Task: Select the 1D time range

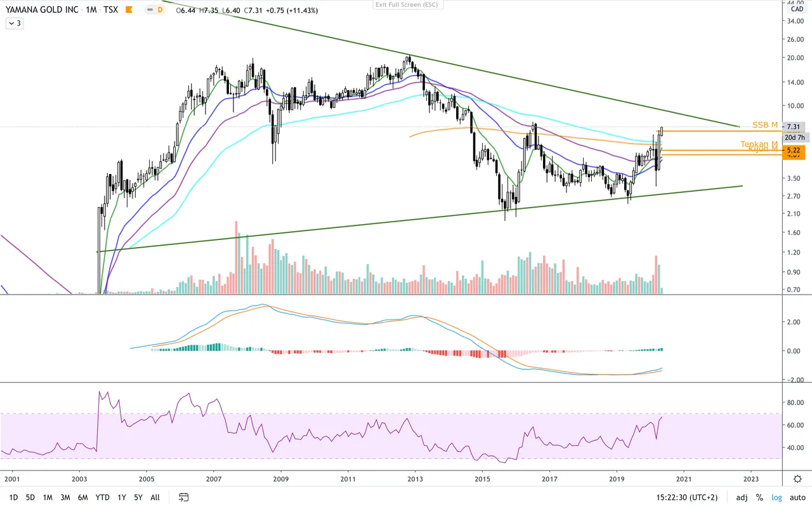Action: [13, 497]
